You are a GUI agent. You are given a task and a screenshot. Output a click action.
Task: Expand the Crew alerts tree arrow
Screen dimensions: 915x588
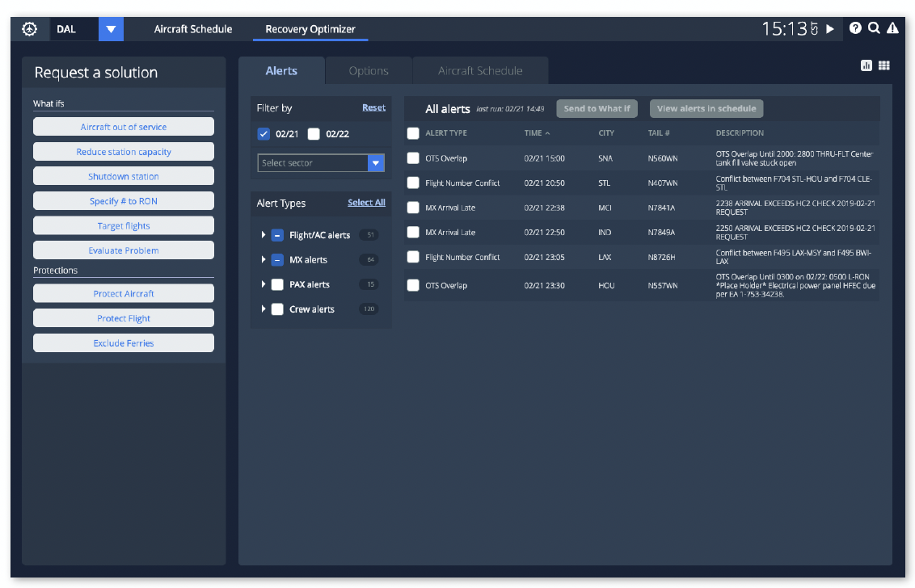pos(264,309)
